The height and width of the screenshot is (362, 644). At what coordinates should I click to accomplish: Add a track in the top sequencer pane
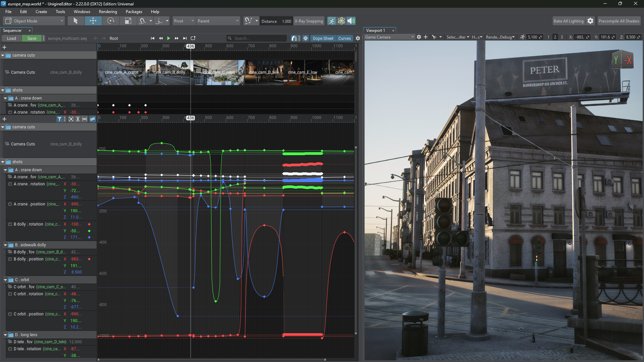[4, 47]
